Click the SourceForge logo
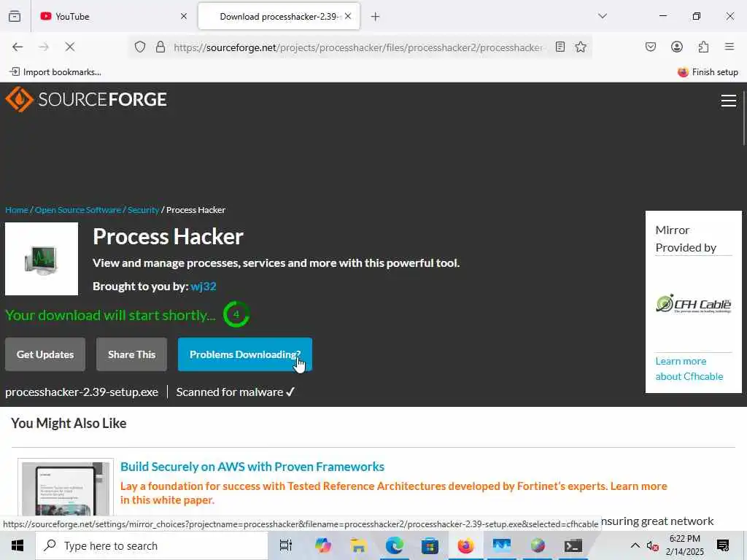The image size is (747, 560). pos(86,99)
